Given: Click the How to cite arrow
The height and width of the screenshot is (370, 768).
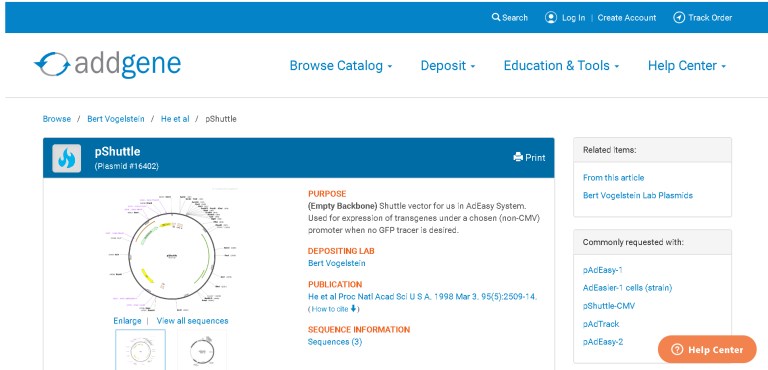Looking at the screenshot, I should (353, 309).
